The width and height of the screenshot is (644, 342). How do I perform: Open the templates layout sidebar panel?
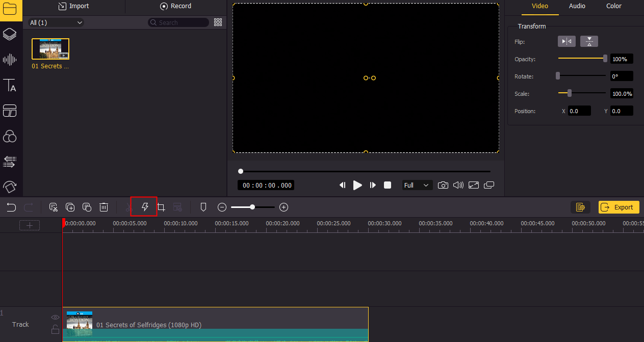pyautogui.click(x=10, y=111)
